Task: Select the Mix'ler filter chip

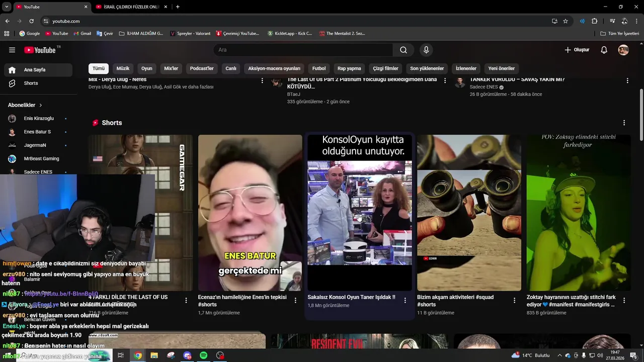Action: tap(171, 68)
